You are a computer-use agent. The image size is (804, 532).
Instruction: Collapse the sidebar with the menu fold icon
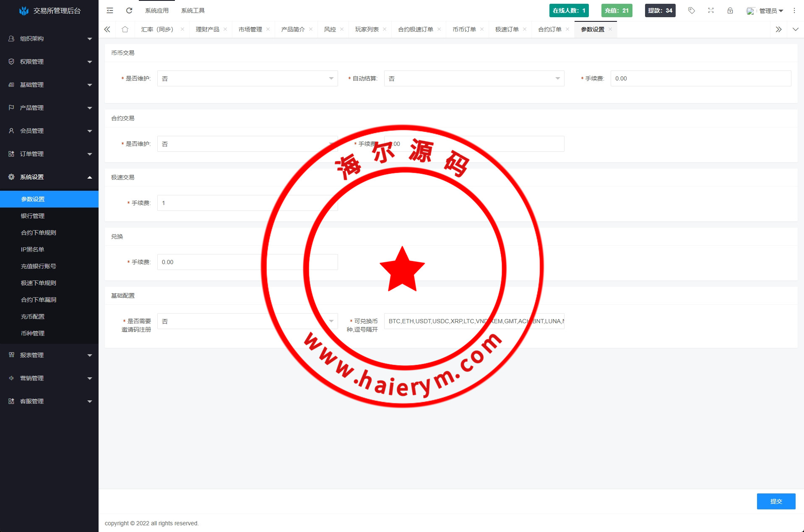[x=110, y=10]
